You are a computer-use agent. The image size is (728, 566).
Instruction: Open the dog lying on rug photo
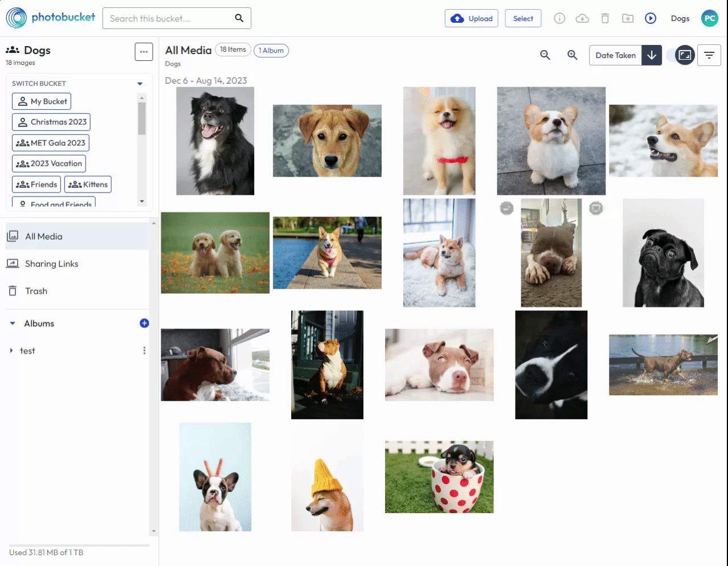click(x=551, y=253)
